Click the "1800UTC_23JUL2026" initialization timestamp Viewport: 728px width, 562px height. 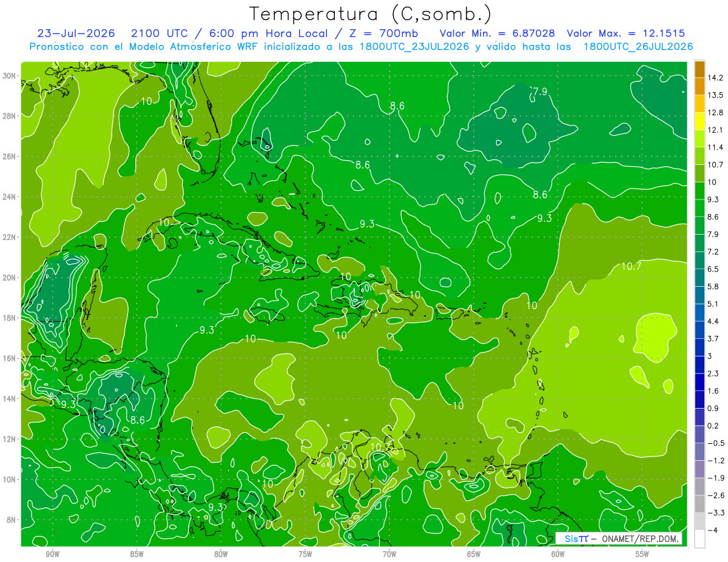click(415, 47)
